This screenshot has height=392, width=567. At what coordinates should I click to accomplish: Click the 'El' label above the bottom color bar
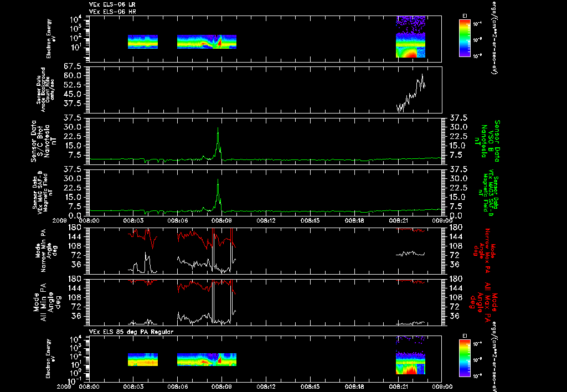tap(465, 336)
